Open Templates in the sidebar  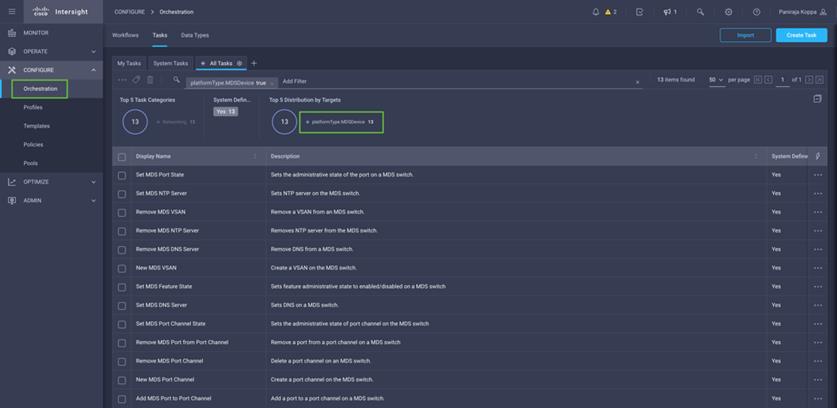click(x=36, y=126)
